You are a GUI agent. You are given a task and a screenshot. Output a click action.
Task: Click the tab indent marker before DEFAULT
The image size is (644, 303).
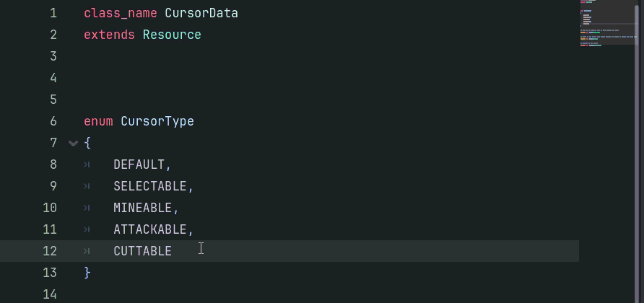[87, 164]
